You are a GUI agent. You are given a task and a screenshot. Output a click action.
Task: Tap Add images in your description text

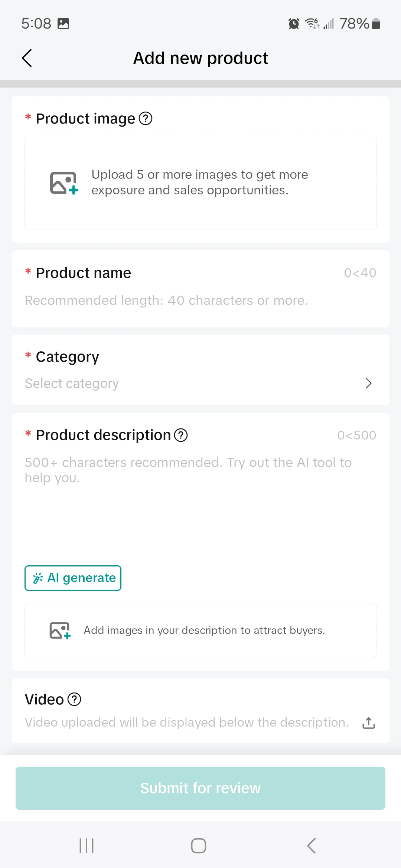click(x=204, y=631)
